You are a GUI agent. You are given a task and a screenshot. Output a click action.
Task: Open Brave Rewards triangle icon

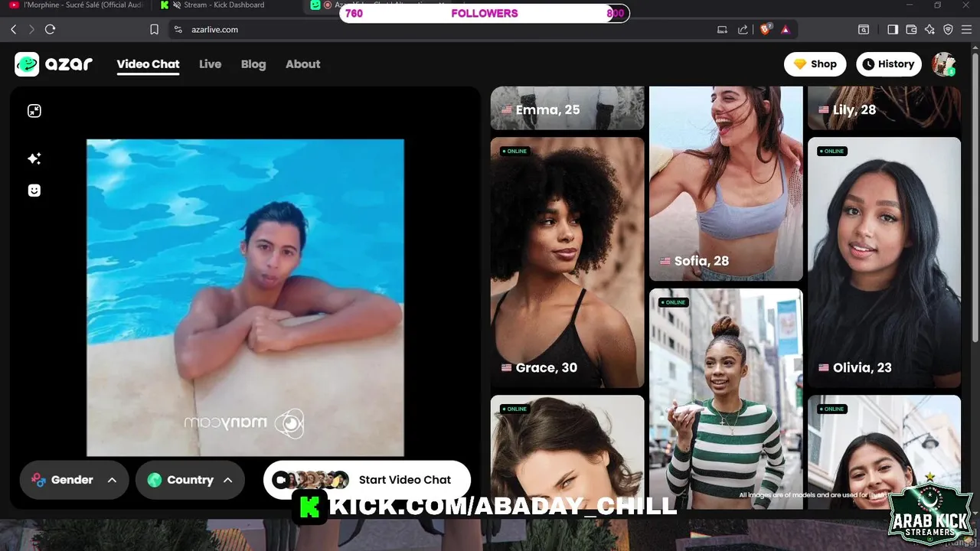pyautogui.click(x=786, y=29)
